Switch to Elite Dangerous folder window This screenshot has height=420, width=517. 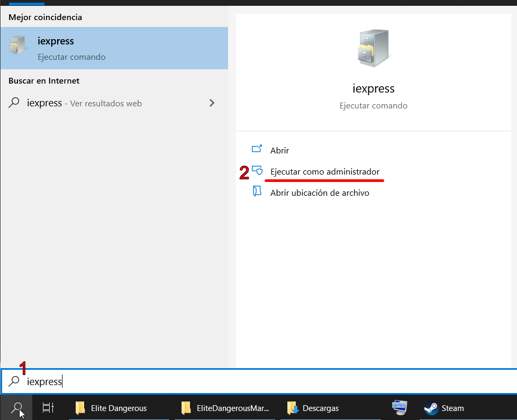119,408
